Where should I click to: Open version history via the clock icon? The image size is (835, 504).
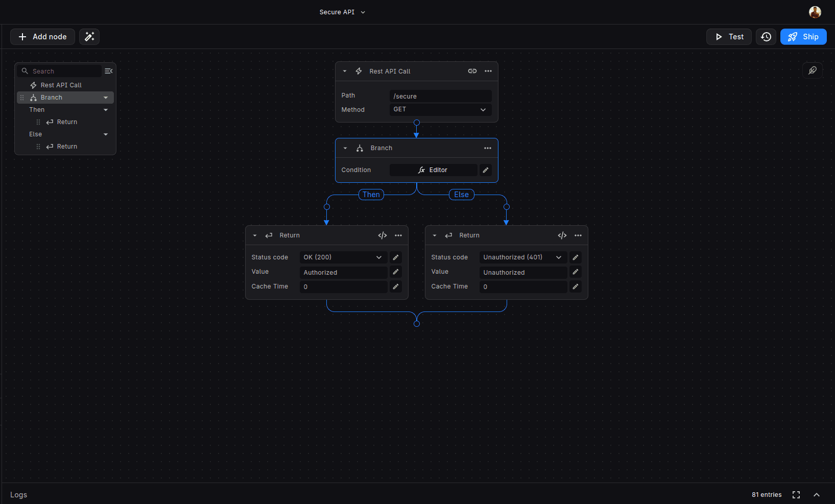click(x=766, y=36)
